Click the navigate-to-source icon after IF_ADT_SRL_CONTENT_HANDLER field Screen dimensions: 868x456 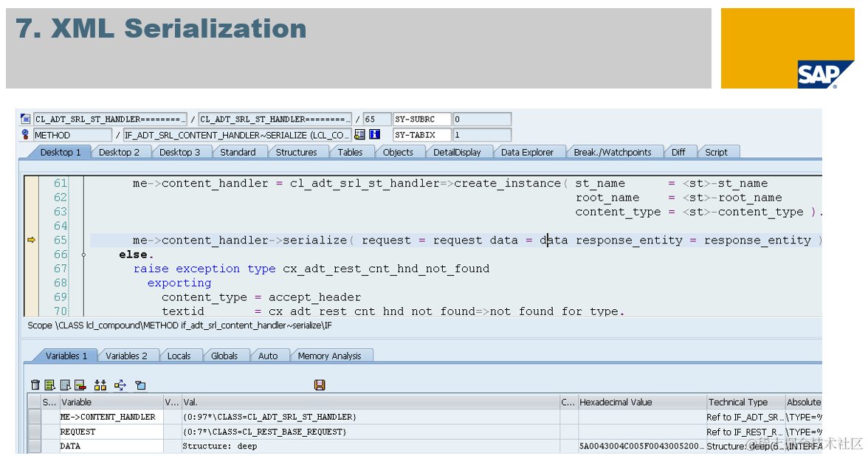(360, 134)
